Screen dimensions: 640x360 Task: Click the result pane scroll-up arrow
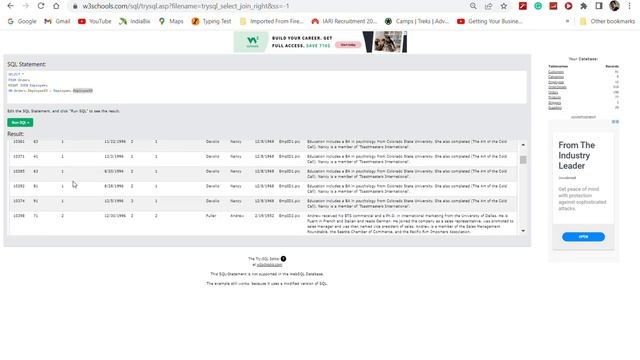pyautogui.click(x=523, y=145)
